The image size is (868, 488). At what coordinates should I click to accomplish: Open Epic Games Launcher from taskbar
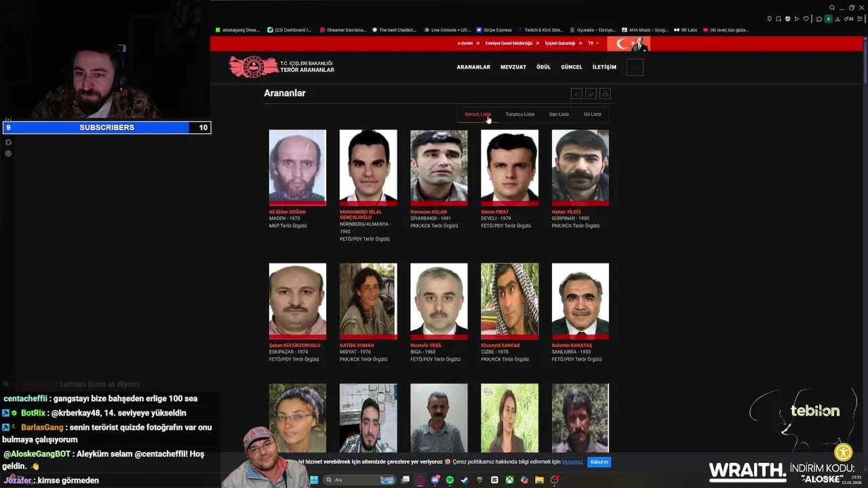point(479,480)
